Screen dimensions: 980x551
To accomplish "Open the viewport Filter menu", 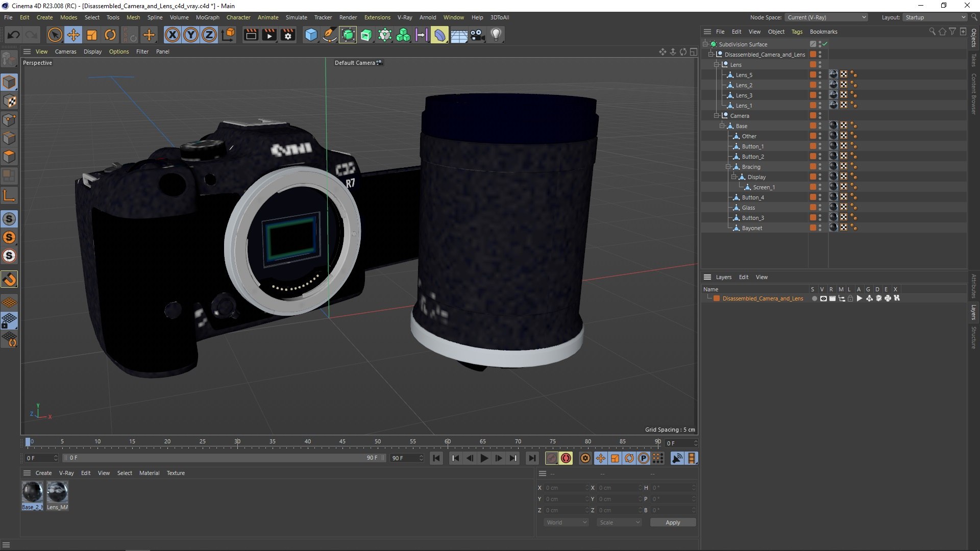I will pyautogui.click(x=142, y=52).
